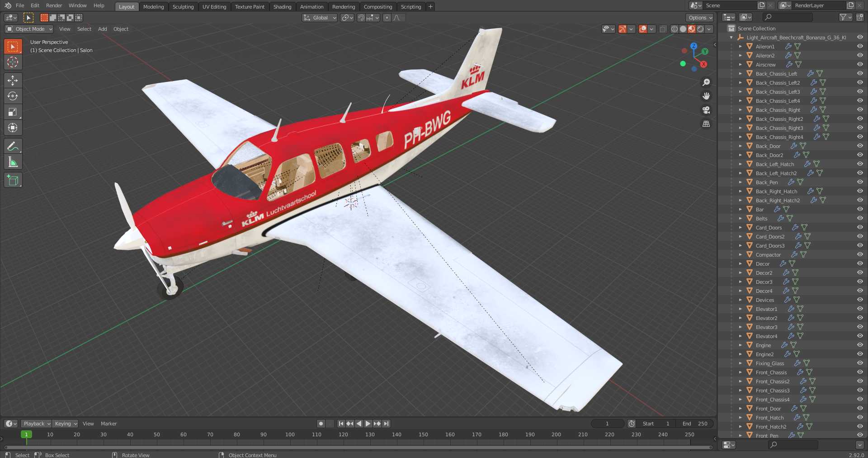Click the End frame field
Image resolution: width=868 pixels, height=458 pixels.
695,424
